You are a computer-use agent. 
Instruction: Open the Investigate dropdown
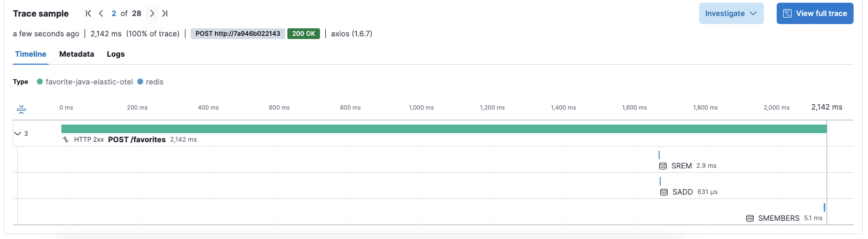click(x=731, y=13)
